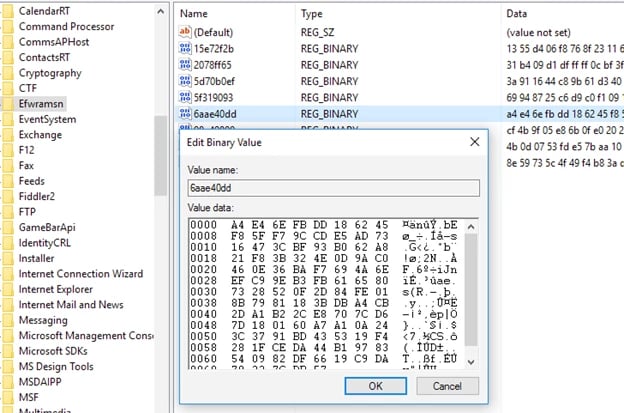Select the 5d70b0ef value icon

184,81
